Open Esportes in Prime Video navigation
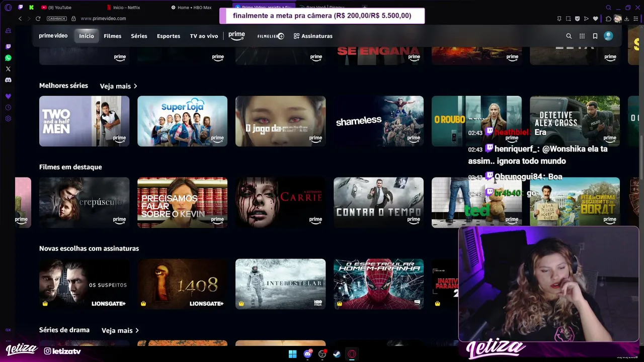The image size is (644, 362). click(x=169, y=36)
